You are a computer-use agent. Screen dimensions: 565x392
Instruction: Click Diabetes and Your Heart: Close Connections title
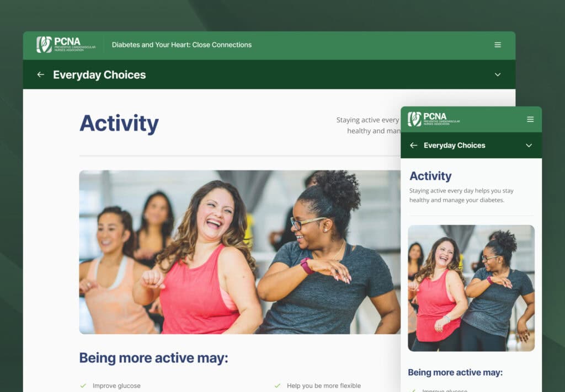(x=182, y=45)
